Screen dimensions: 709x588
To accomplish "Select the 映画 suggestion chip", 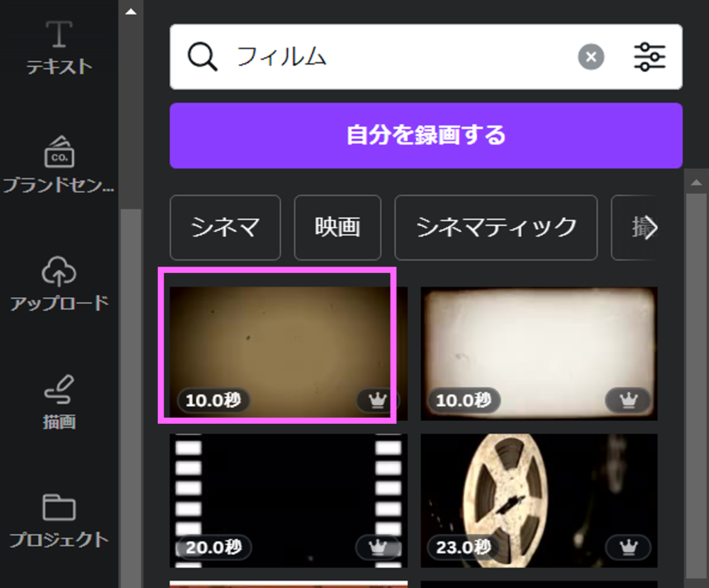I will (337, 227).
